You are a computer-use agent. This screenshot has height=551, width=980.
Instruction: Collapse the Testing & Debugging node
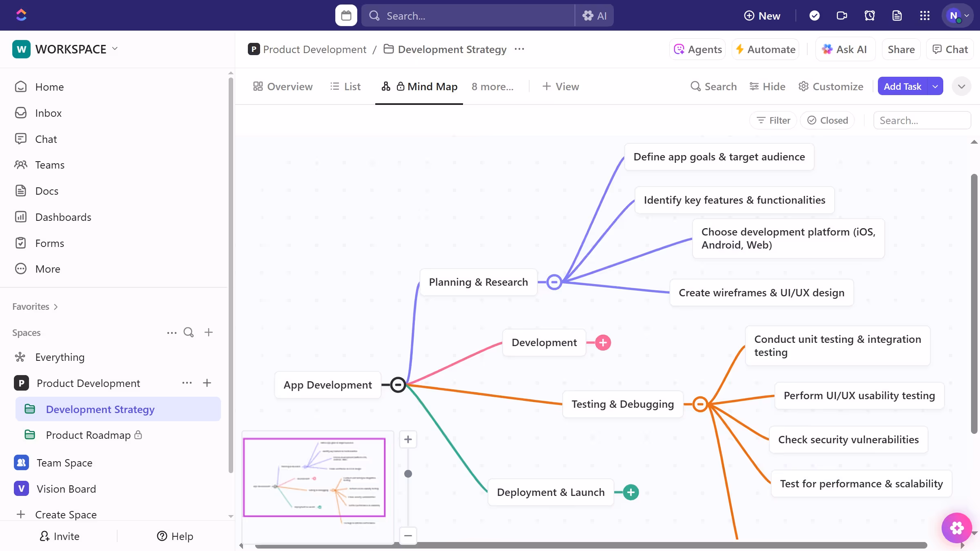700,404
